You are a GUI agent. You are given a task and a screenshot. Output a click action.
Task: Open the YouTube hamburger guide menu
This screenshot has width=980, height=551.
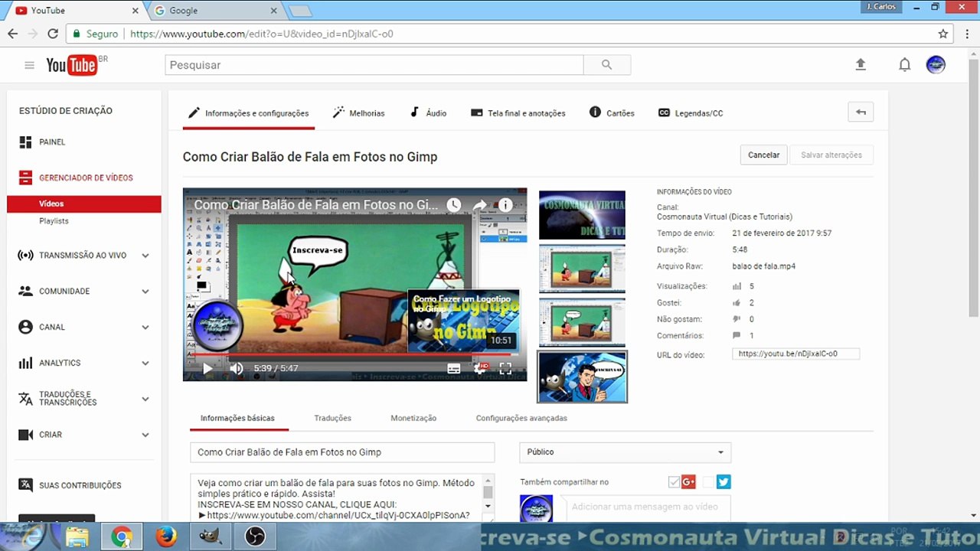click(29, 65)
